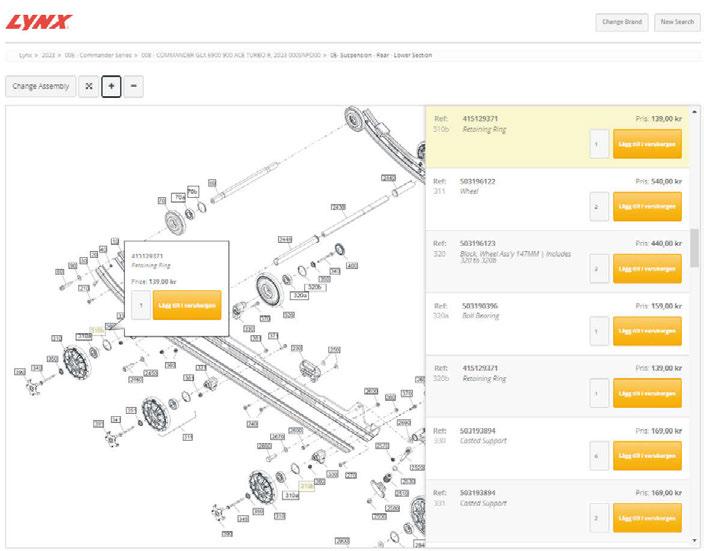Click diagram callout label 320a

click(300, 295)
